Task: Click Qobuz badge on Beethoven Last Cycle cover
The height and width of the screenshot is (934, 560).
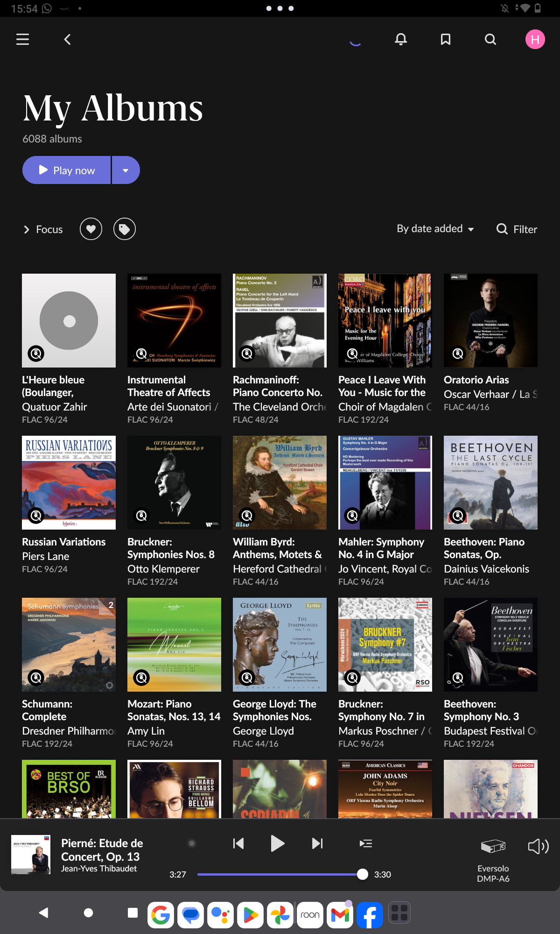Action: click(458, 516)
